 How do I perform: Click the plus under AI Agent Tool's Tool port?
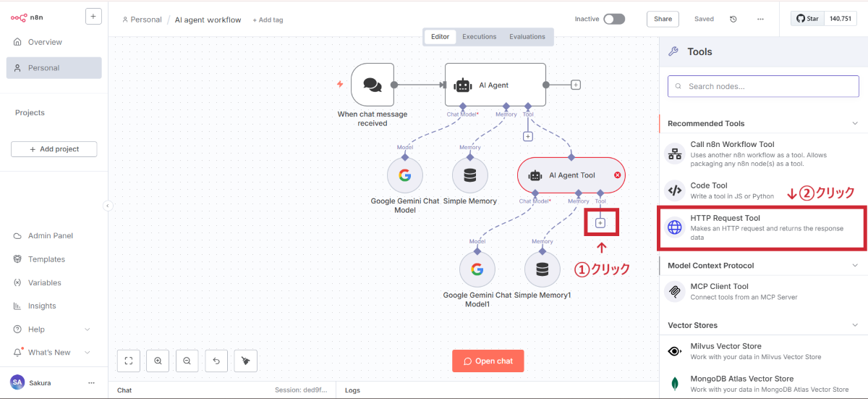(x=600, y=223)
